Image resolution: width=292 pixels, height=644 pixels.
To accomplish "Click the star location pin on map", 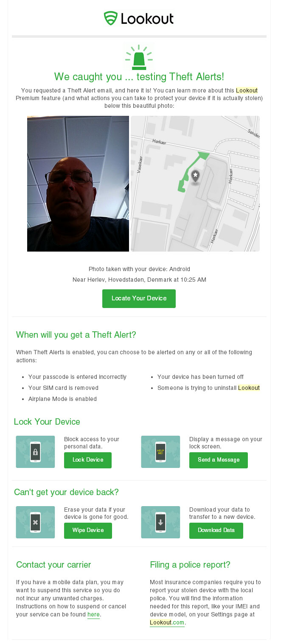I will [x=195, y=176].
